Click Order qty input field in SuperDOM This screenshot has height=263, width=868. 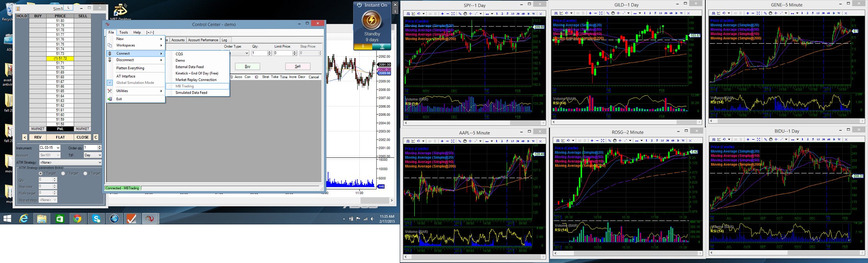[91, 148]
